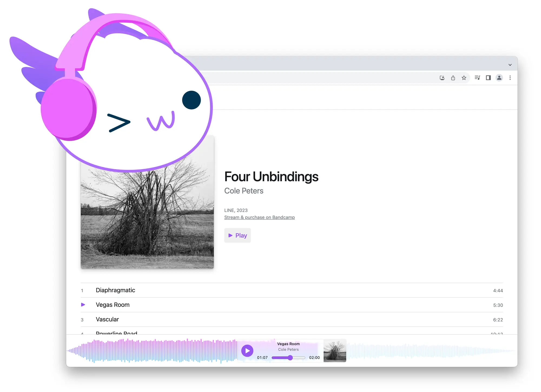Image resolution: width=541 pixels, height=392 pixels.
Task: Select track Diaphragmatic from the tracklist
Action: coord(115,290)
